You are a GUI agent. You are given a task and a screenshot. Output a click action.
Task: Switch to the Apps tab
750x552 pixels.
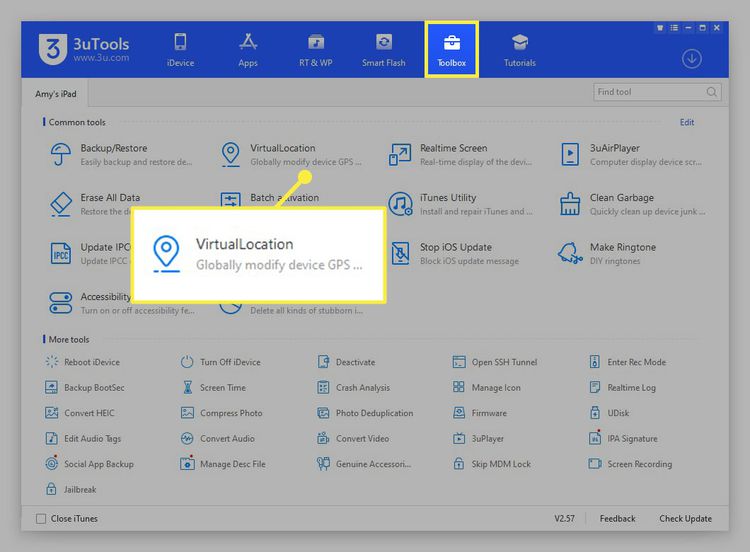[248, 50]
